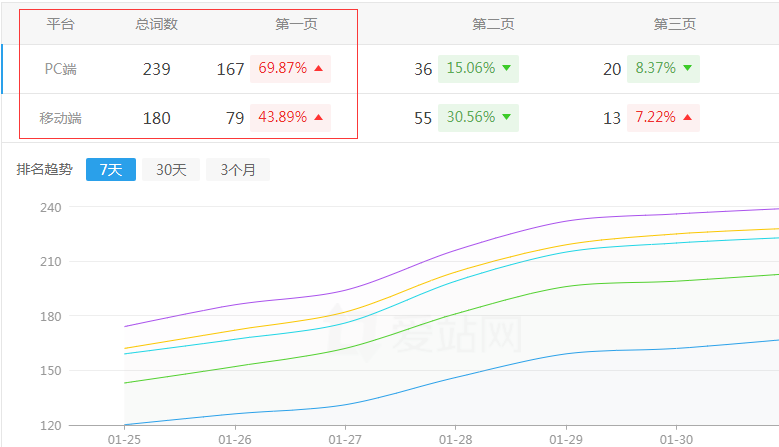Click the 第二页 column header

[493, 24]
